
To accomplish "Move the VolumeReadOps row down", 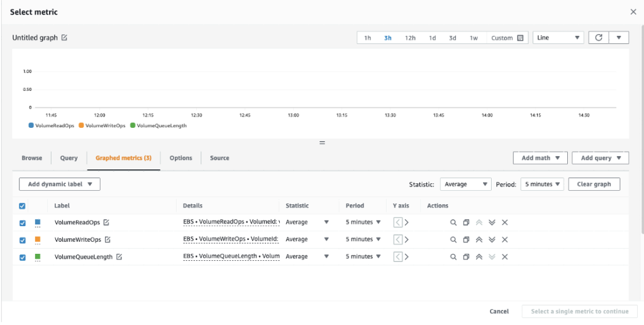I will (492, 222).
